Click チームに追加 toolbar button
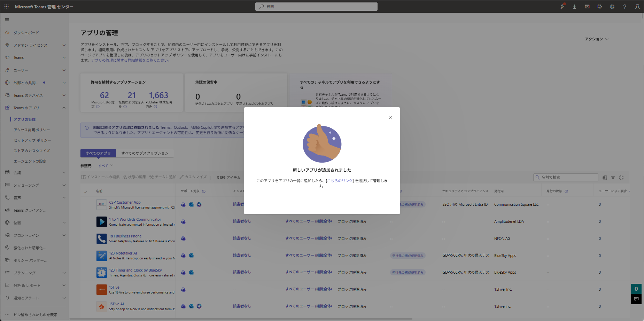This screenshot has width=644, height=321. [x=163, y=177]
